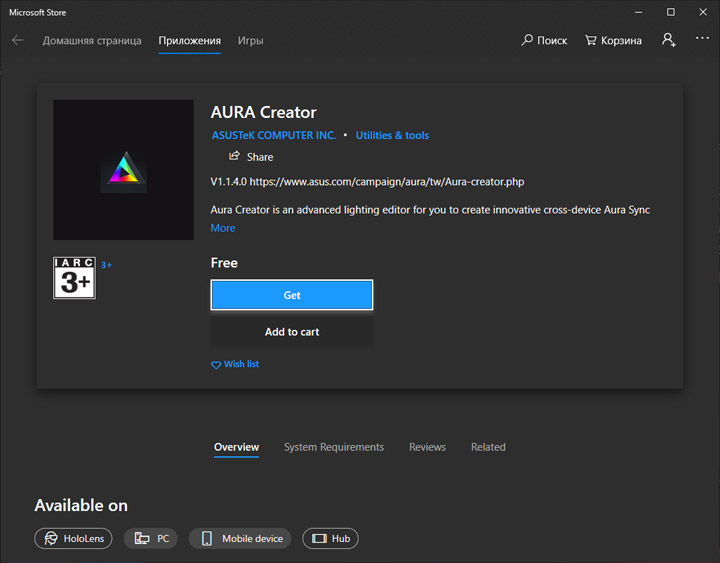
Task: Expand description with More link
Action: pyautogui.click(x=223, y=228)
